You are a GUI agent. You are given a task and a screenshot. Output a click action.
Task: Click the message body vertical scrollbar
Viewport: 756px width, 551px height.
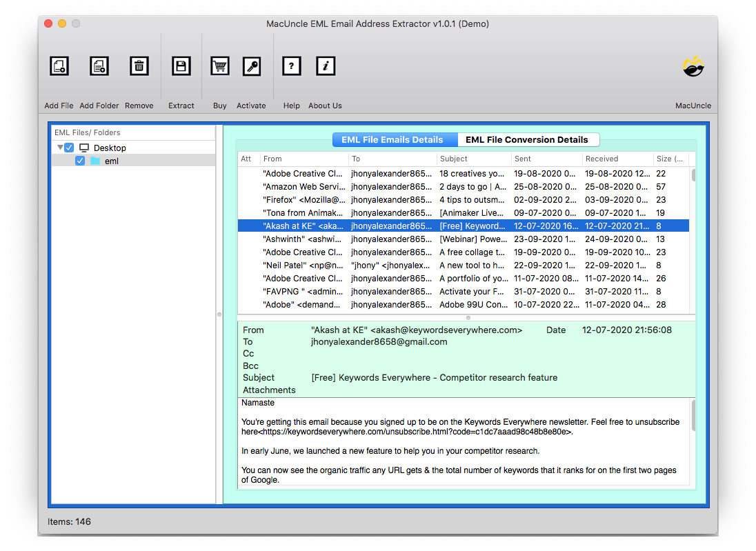click(x=693, y=415)
